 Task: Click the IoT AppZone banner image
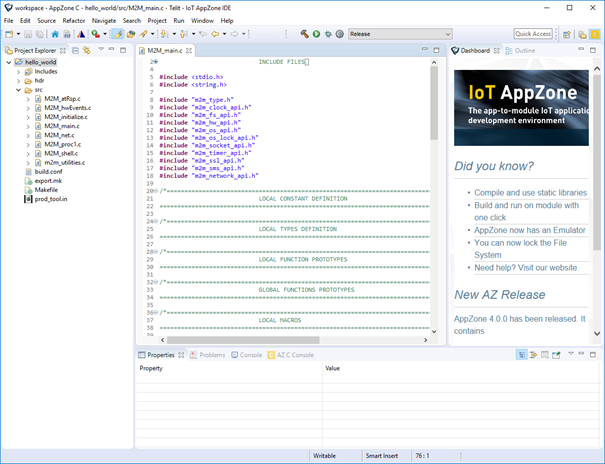click(521, 108)
